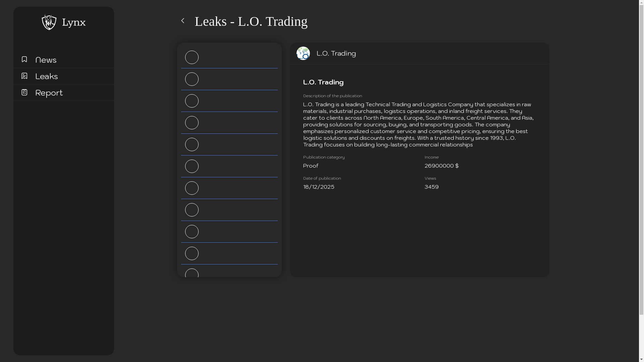Select the second circle in the file list
This screenshot has width=644, height=362.
pyautogui.click(x=192, y=79)
